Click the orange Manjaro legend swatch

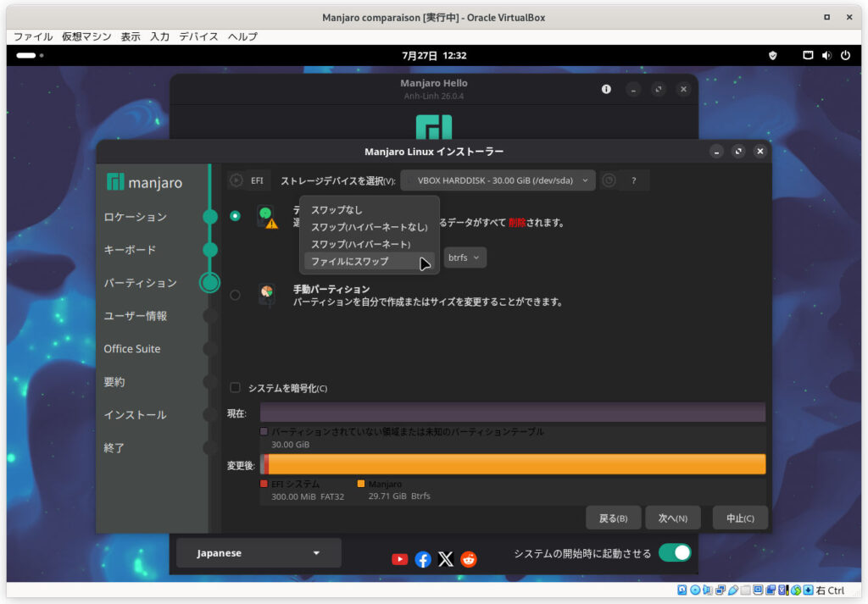[361, 484]
